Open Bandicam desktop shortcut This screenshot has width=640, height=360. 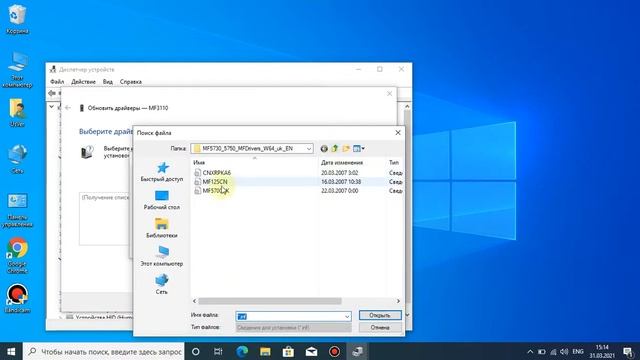click(x=17, y=298)
